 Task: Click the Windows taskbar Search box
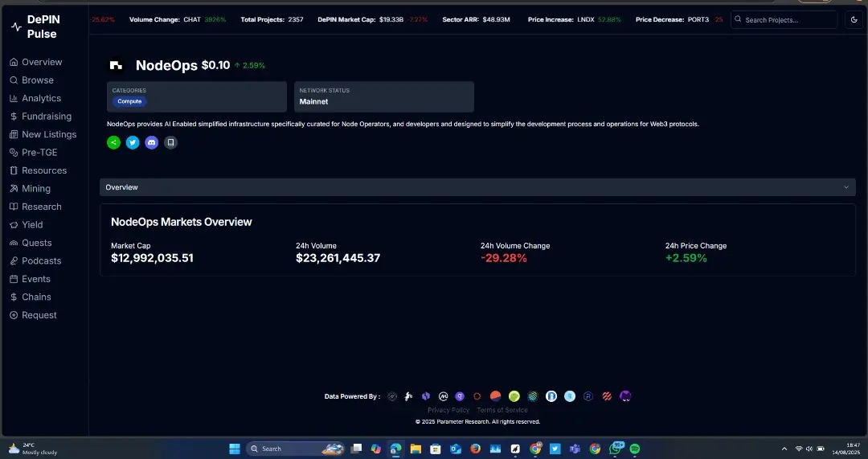click(x=295, y=449)
